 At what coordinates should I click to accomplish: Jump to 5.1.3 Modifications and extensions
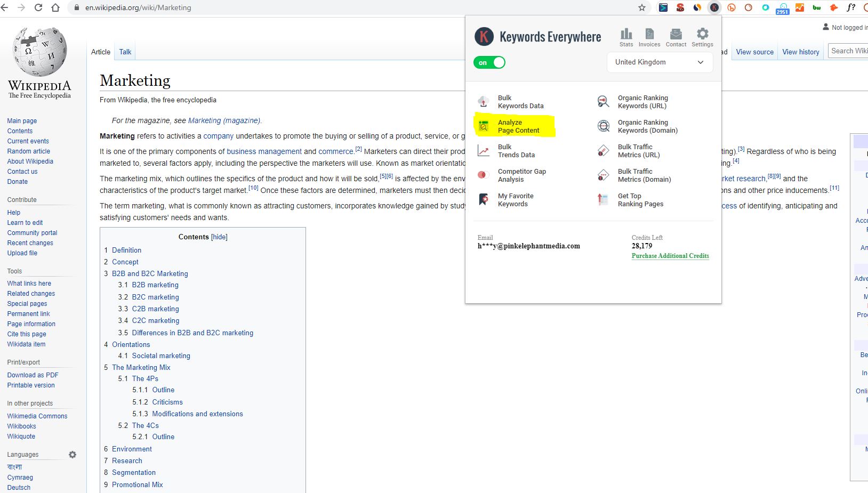pos(197,414)
